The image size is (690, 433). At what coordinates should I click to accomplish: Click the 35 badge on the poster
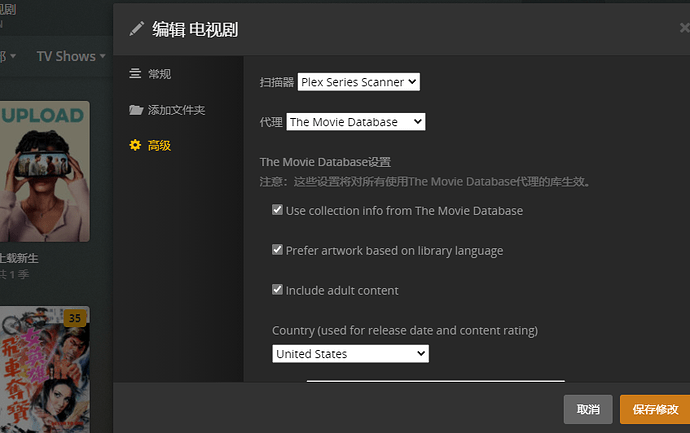coord(74,319)
